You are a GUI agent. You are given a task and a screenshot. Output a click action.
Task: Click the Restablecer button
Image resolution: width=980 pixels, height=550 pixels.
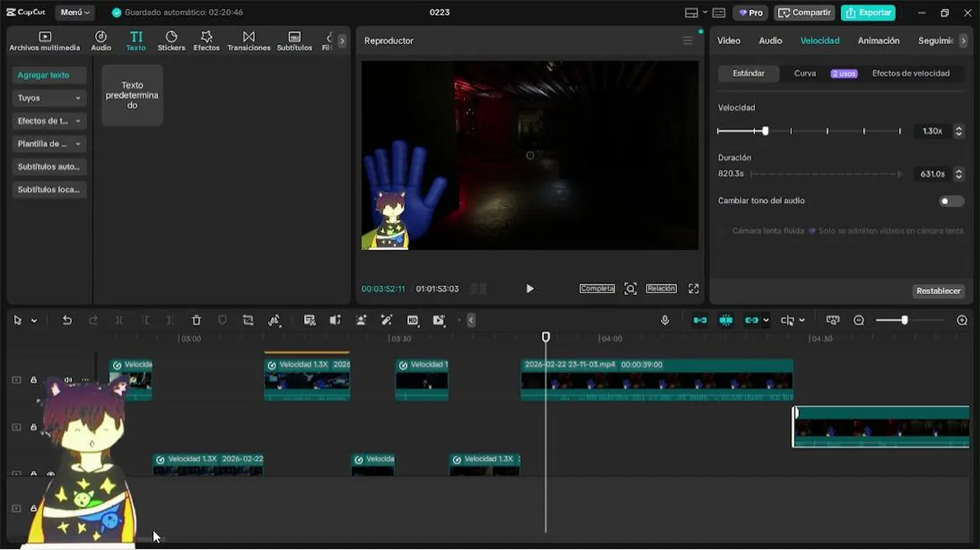(x=939, y=291)
